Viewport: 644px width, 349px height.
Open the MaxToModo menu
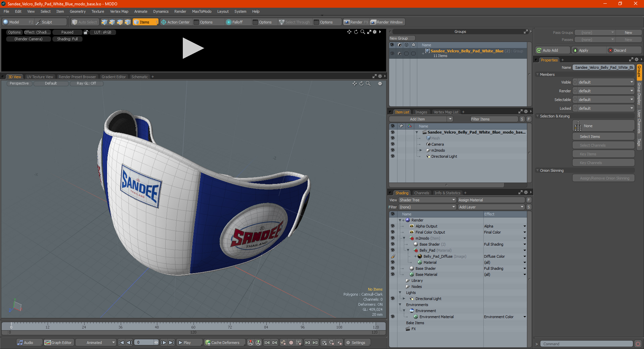[x=202, y=11]
